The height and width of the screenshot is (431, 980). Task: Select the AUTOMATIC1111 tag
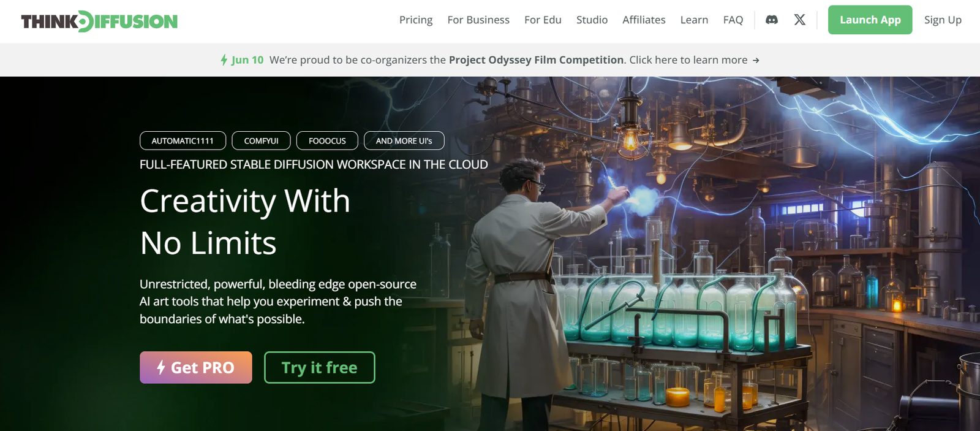pos(183,140)
